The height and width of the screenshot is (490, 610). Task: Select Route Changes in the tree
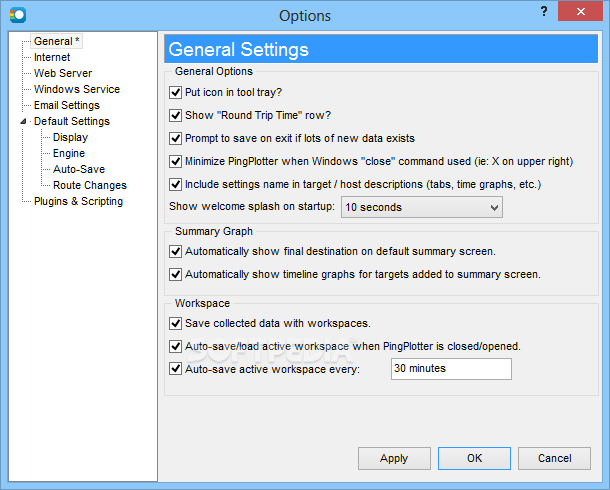pyautogui.click(x=90, y=185)
